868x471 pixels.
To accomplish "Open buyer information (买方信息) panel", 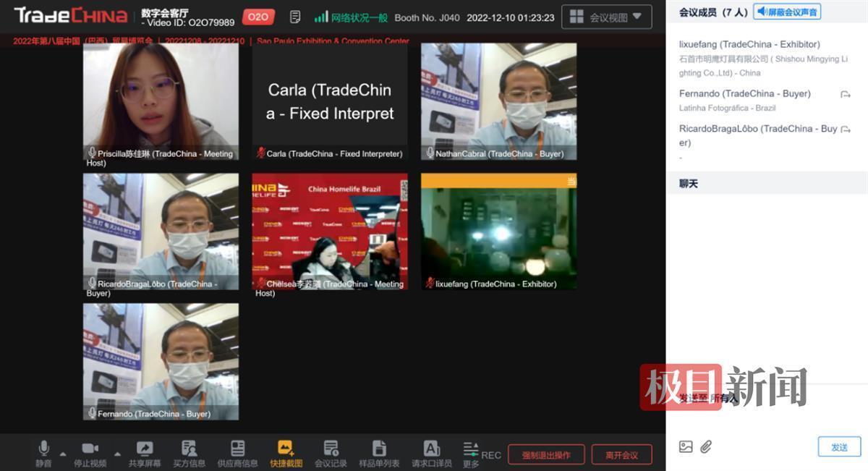I will [189, 449].
